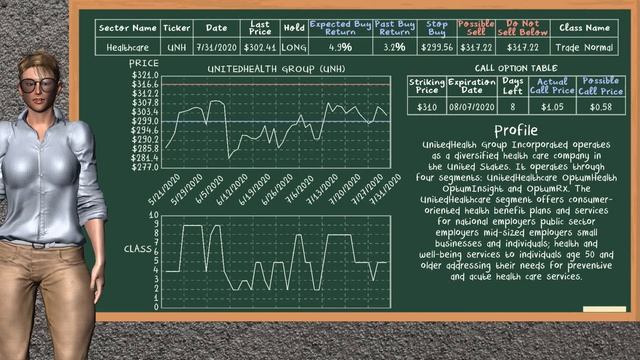This screenshot has width=640, height=360.
Task: Click the $277.0 price axis value
Action: (x=145, y=167)
